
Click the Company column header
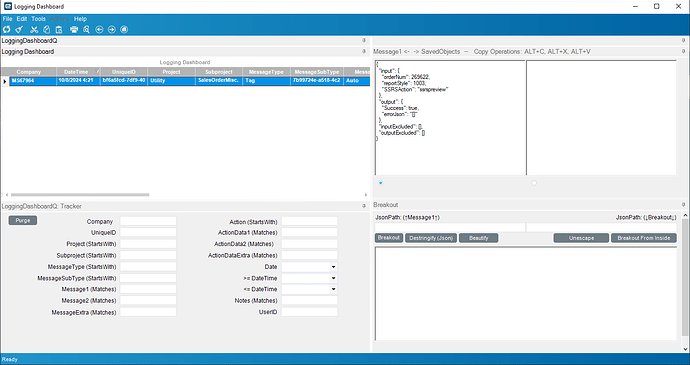[x=29, y=72]
